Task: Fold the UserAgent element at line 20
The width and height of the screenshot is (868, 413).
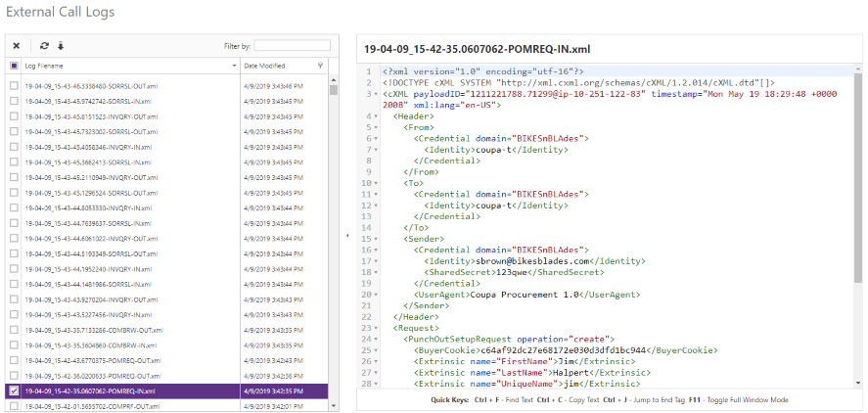Action: pos(376,295)
